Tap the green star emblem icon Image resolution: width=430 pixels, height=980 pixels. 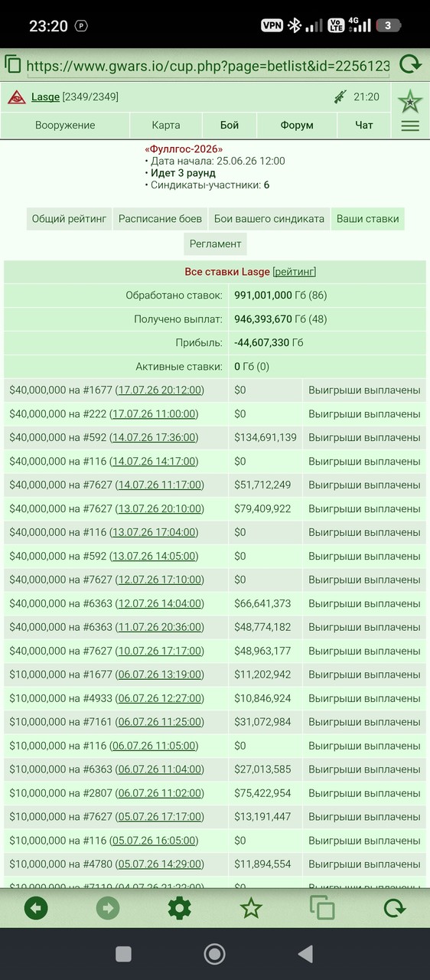click(x=410, y=100)
